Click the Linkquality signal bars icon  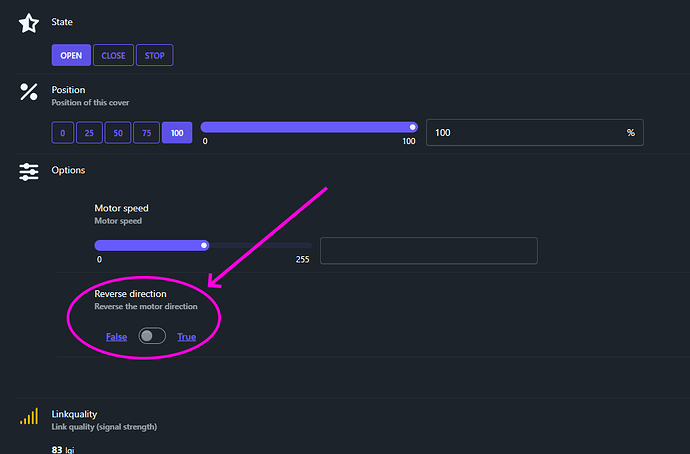(29, 416)
